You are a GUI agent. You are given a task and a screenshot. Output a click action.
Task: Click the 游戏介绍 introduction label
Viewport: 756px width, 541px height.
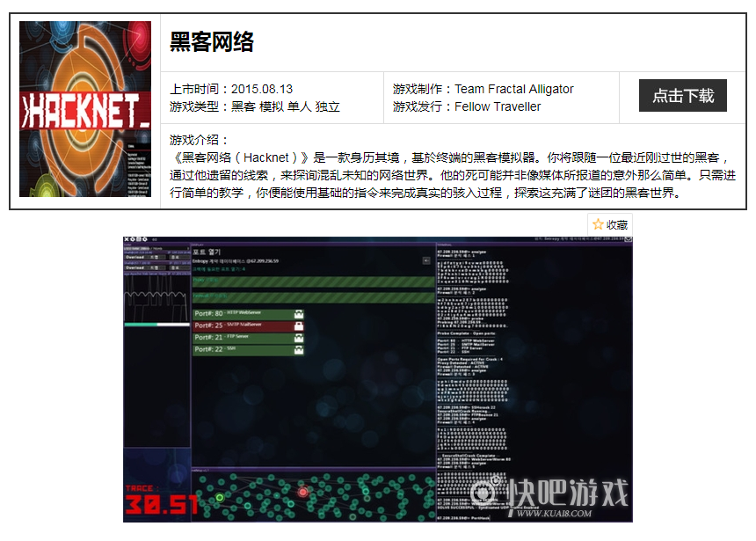pyautogui.click(x=198, y=140)
